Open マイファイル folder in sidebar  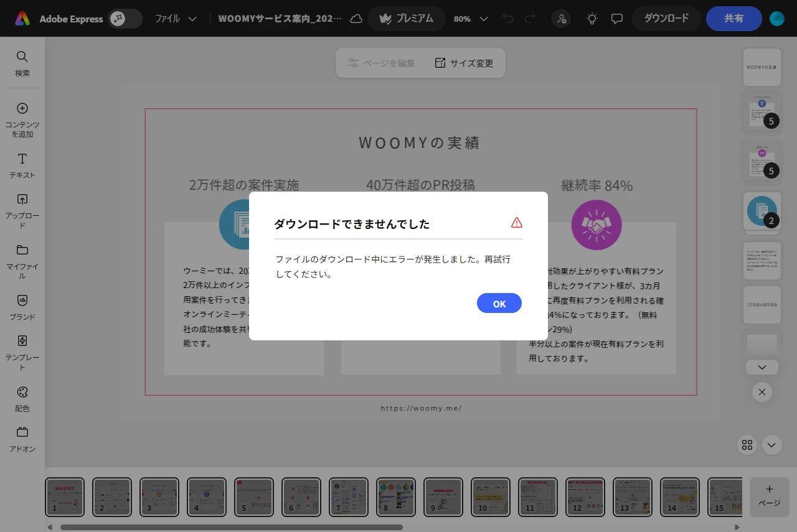pyautogui.click(x=22, y=261)
